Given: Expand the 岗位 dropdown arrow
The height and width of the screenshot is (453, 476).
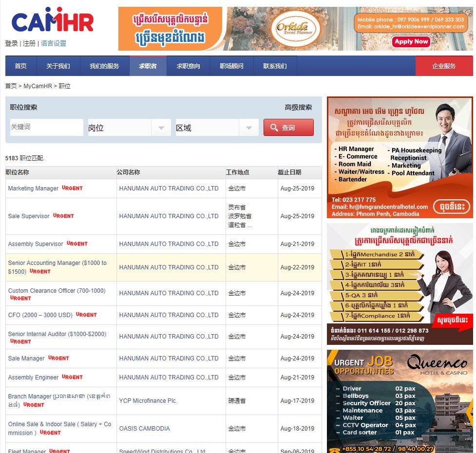Looking at the screenshot, I should 161,128.
